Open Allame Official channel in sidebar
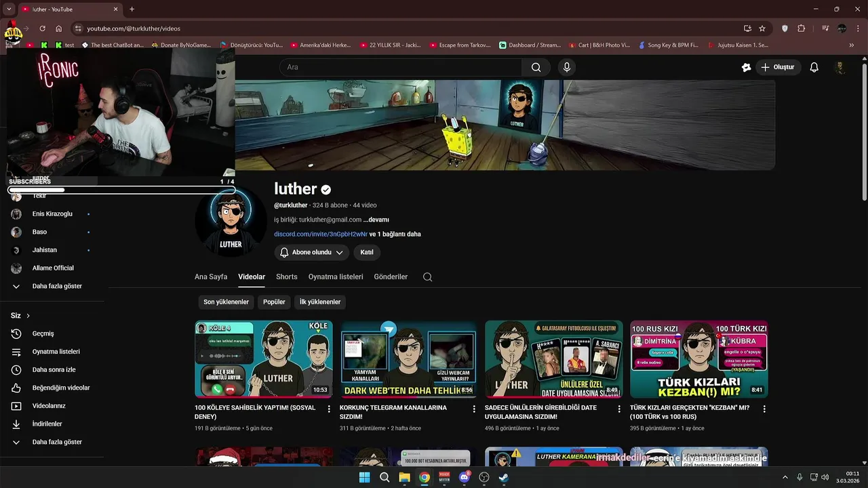Viewport: 868px width, 488px height. 52,268
